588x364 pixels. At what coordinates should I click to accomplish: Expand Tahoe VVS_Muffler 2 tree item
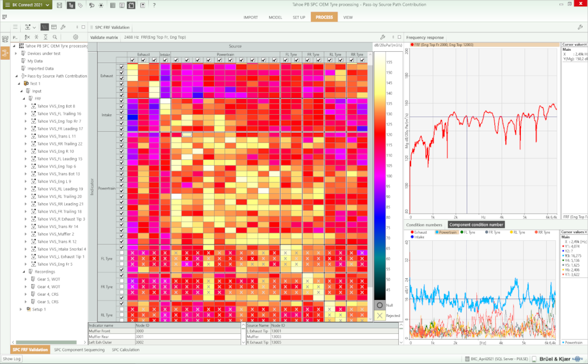coord(26,234)
